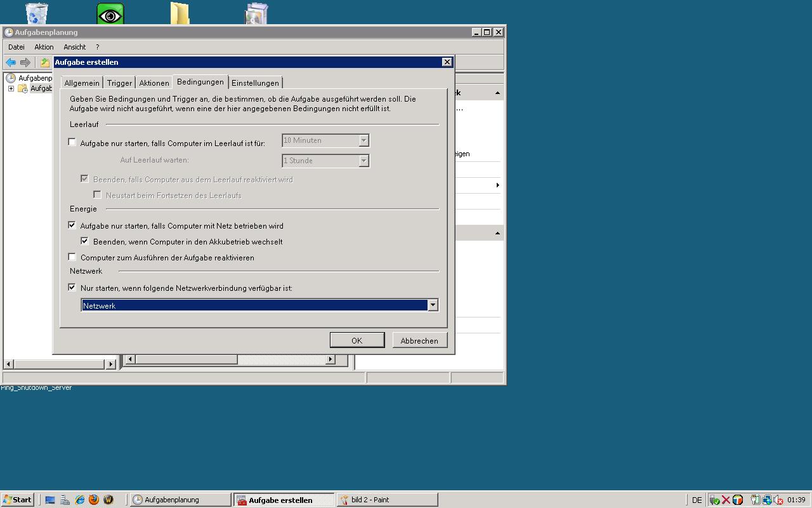This screenshot has width=812, height=508.
Task: Check 'Computer zum Ausführen der Aufgabe reaktivieren'
Action: pos(72,257)
